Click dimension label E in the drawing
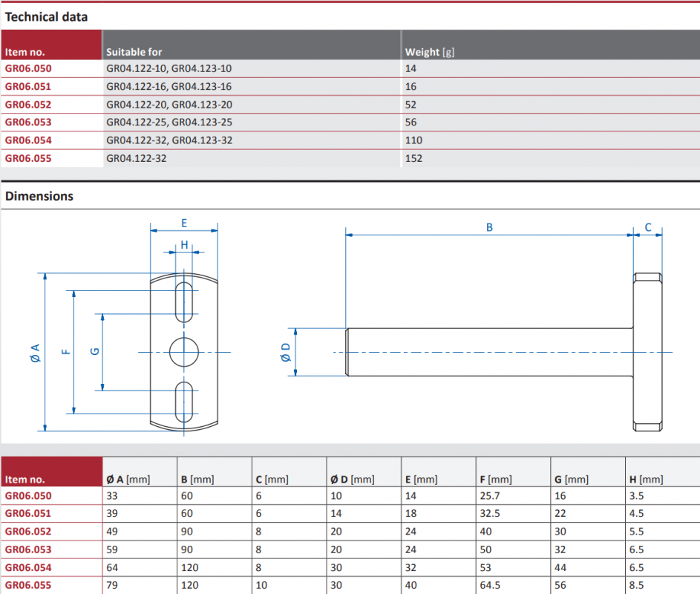The image size is (700, 594). click(x=184, y=223)
